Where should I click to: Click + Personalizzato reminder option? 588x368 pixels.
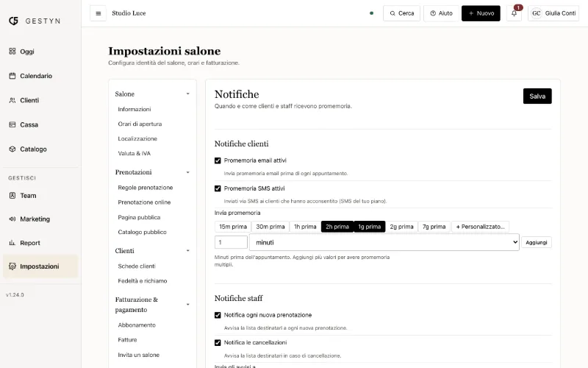coord(480,227)
